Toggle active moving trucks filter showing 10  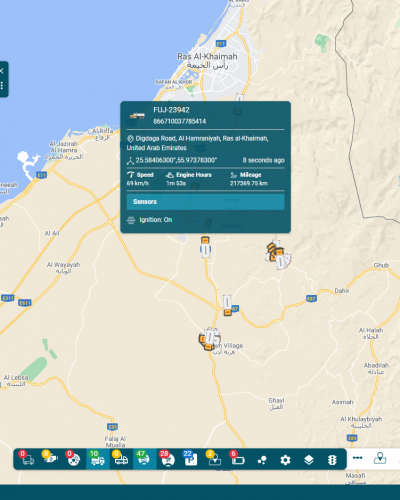coord(98,459)
